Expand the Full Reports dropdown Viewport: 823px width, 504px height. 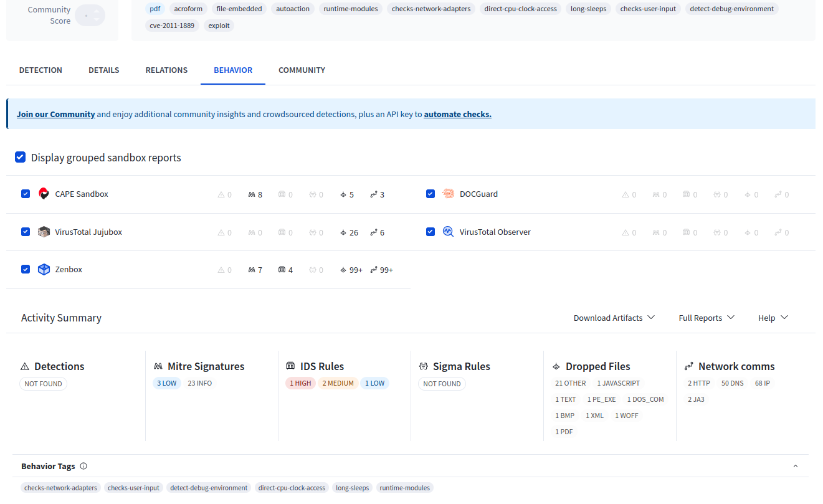[706, 318]
